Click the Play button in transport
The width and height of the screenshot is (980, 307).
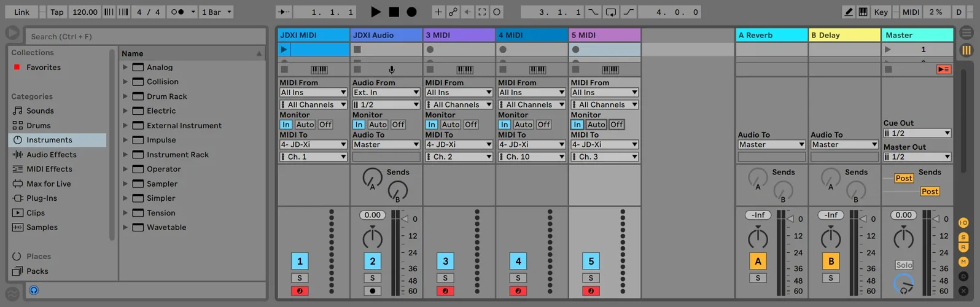(x=376, y=12)
